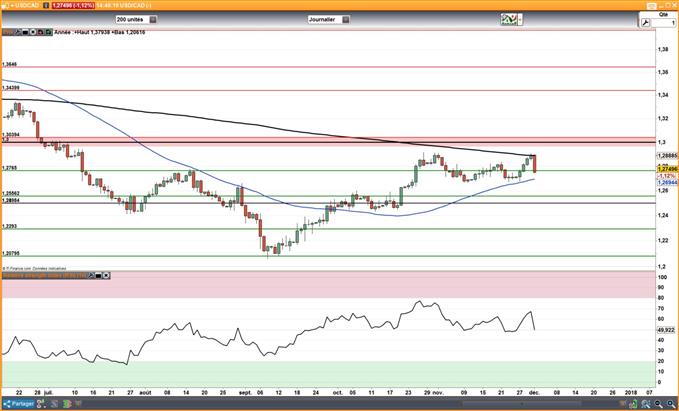Click the Journalier timeframe field
The width and height of the screenshot is (679, 411).
point(325,19)
